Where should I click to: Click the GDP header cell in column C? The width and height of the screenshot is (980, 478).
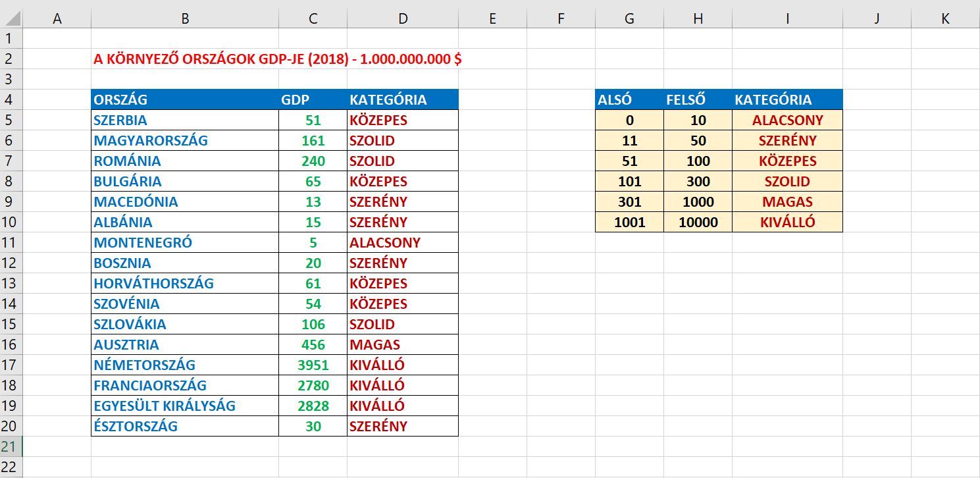coord(313,99)
